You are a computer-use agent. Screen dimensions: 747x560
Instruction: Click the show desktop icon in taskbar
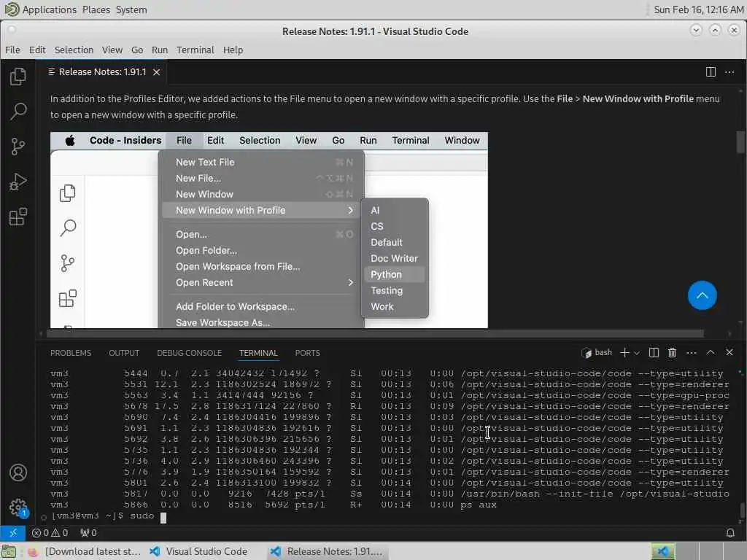pos(9,551)
